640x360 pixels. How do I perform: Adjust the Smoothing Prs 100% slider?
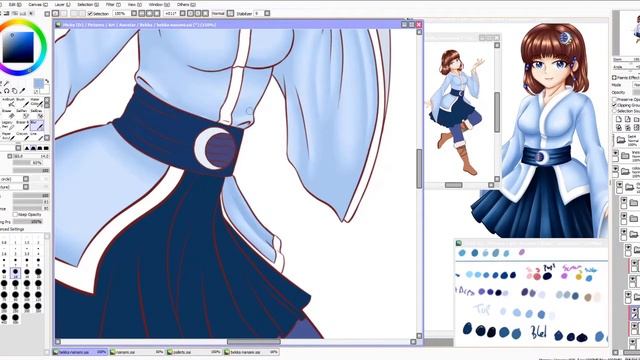[x=28, y=222]
